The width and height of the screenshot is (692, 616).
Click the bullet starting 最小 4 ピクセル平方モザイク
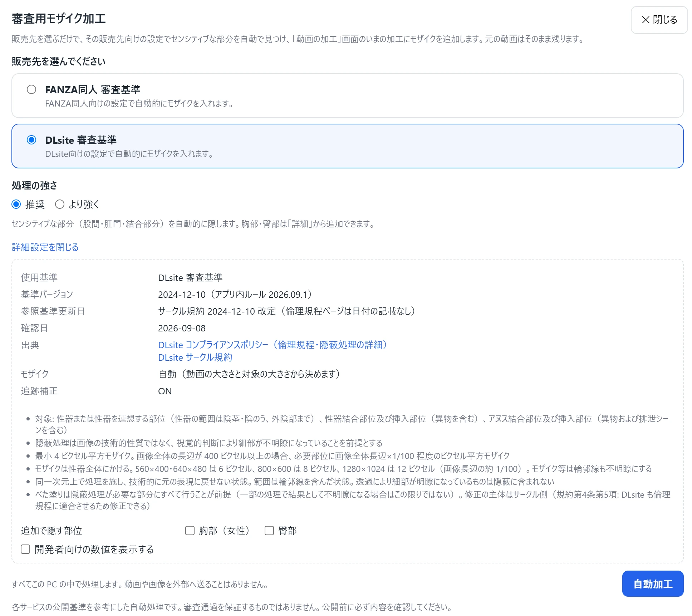pyautogui.click(x=272, y=456)
